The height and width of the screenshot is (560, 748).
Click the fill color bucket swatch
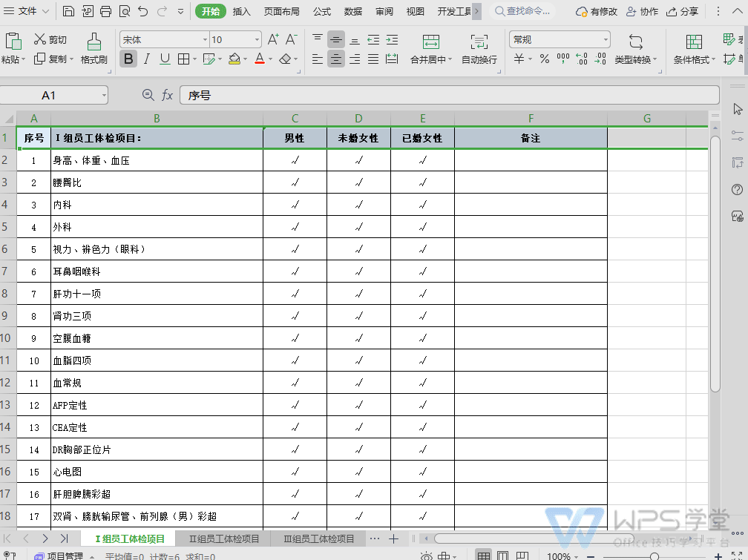tap(234, 59)
